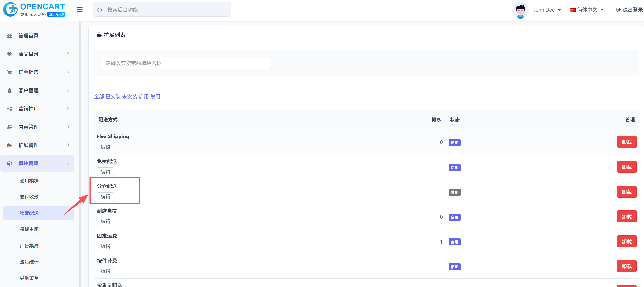This screenshot has height=287, width=644.
Task: Click 退出登录 to log out
Action: 630,10
